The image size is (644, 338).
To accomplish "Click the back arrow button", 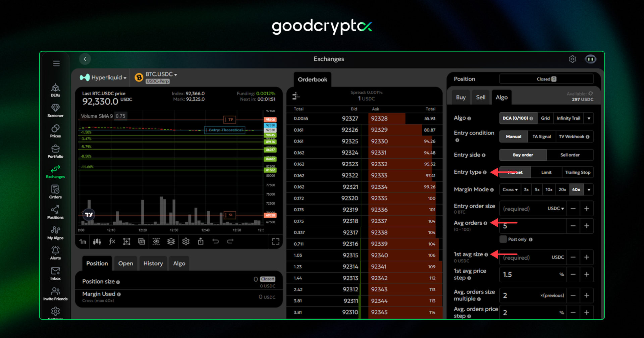I will (x=85, y=59).
